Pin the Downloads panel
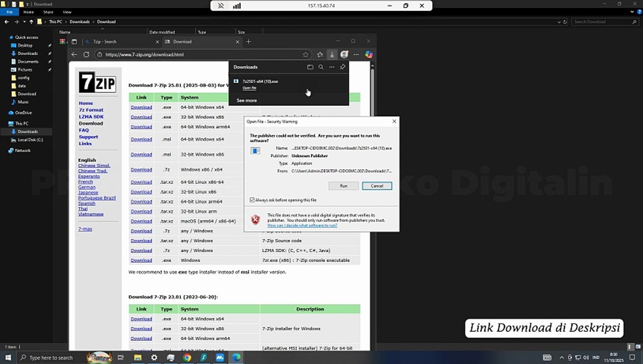The width and height of the screenshot is (643, 364). coord(343,67)
